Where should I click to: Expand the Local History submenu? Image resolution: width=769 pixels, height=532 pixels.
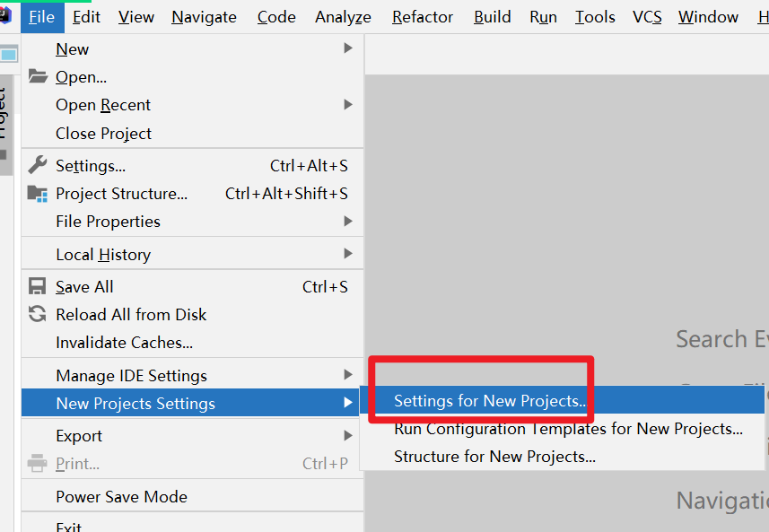193,255
